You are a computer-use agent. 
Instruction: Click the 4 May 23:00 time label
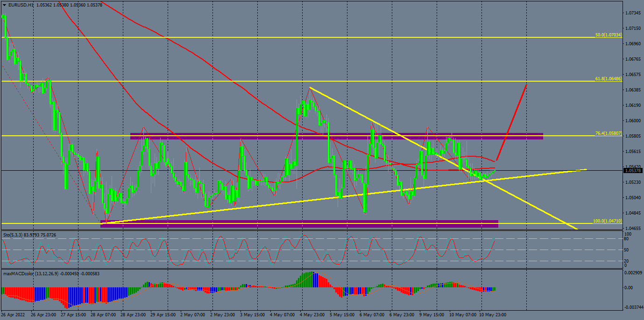click(x=314, y=314)
